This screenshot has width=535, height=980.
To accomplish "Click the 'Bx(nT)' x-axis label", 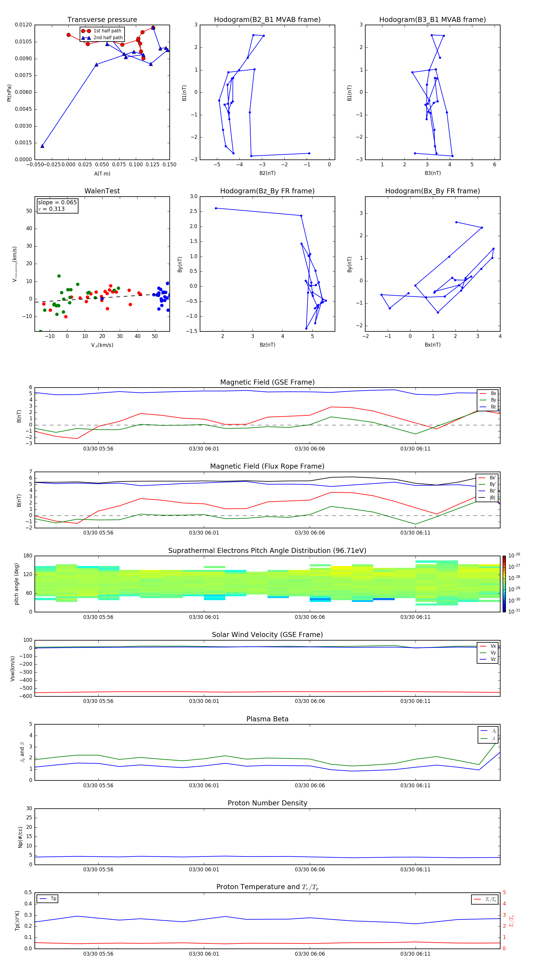I will click(432, 345).
